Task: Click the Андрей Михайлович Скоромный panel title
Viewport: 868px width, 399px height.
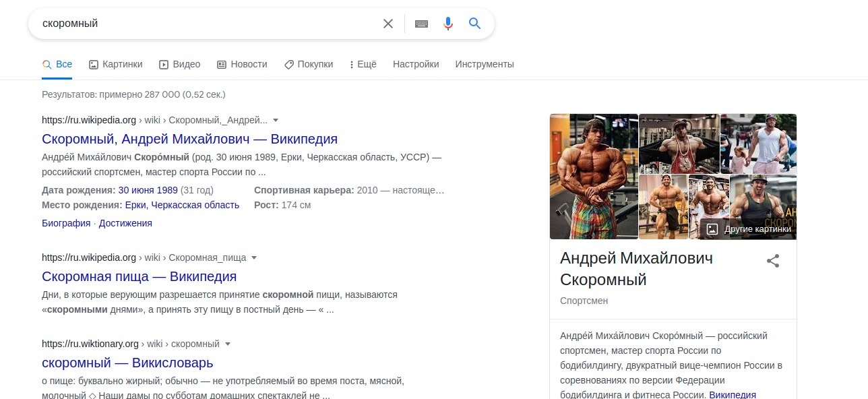Action: 636,269
